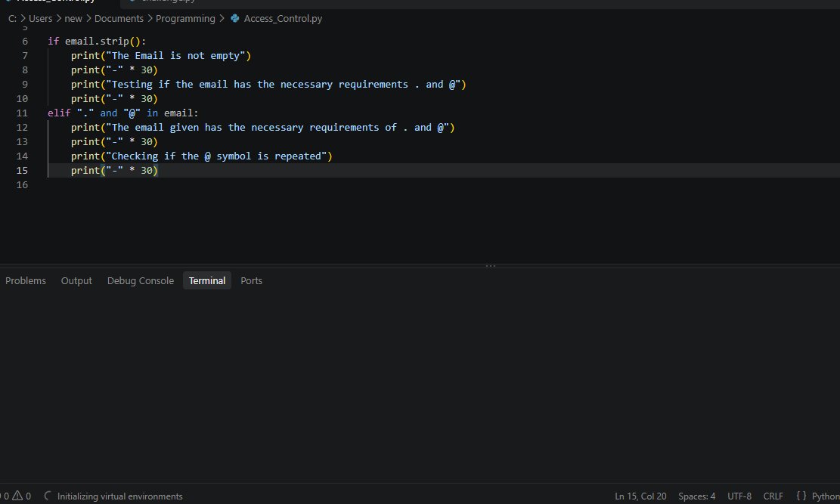This screenshot has height=504, width=840.
Task: Select encoding via UTF-8 status item
Action: [739, 496]
